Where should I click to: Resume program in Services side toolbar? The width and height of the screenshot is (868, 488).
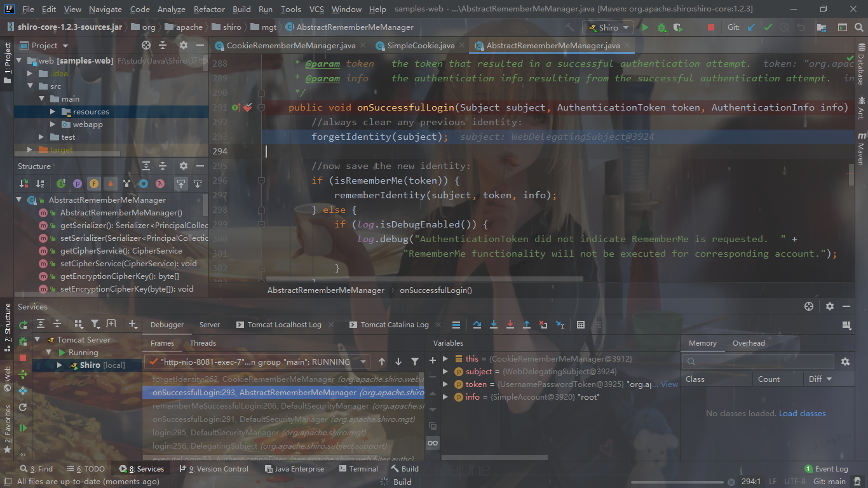23,428
